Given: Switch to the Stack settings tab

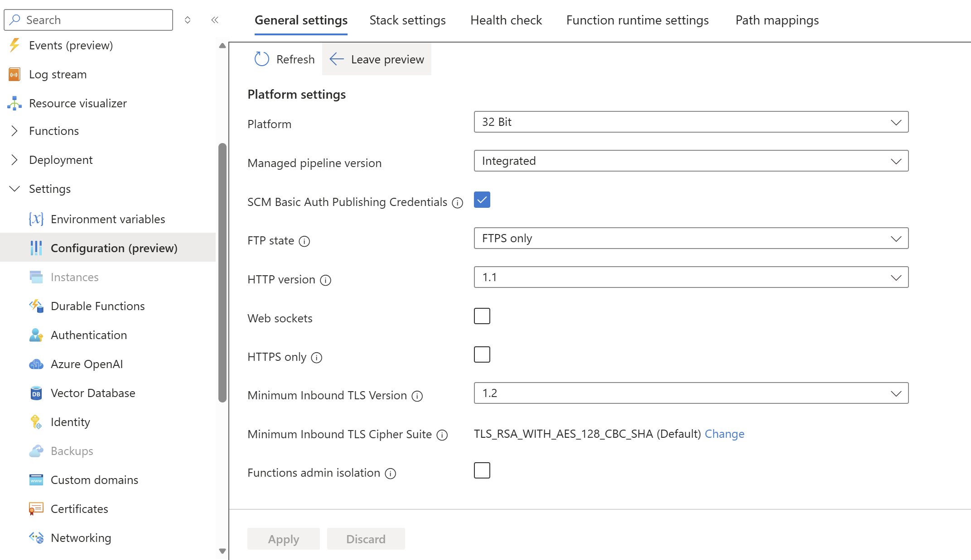Looking at the screenshot, I should [x=407, y=20].
